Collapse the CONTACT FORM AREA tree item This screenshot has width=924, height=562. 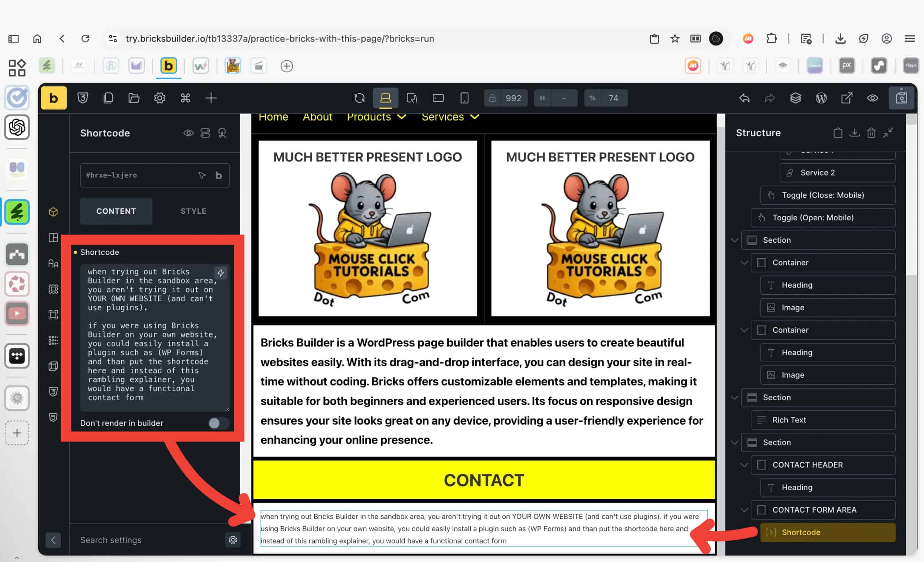pyautogui.click(x=744, y=510)
